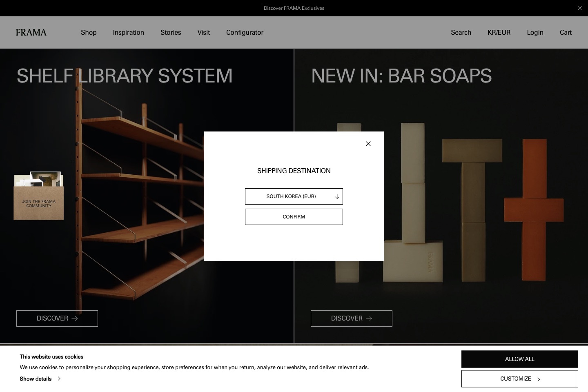Discover the Shelf Library System
This screenshot has width=588, height=392.
pos(57,318)
